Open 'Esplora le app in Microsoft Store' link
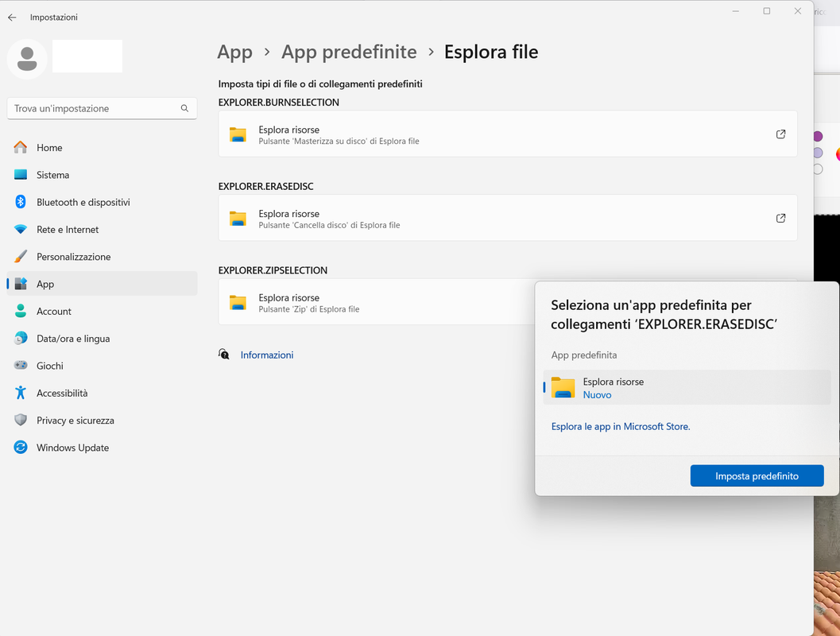 (621, 426)
